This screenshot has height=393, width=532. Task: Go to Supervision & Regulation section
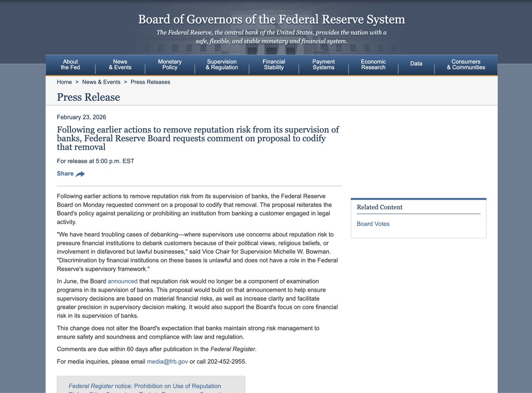pyautogui.click(x=222, y=65)
